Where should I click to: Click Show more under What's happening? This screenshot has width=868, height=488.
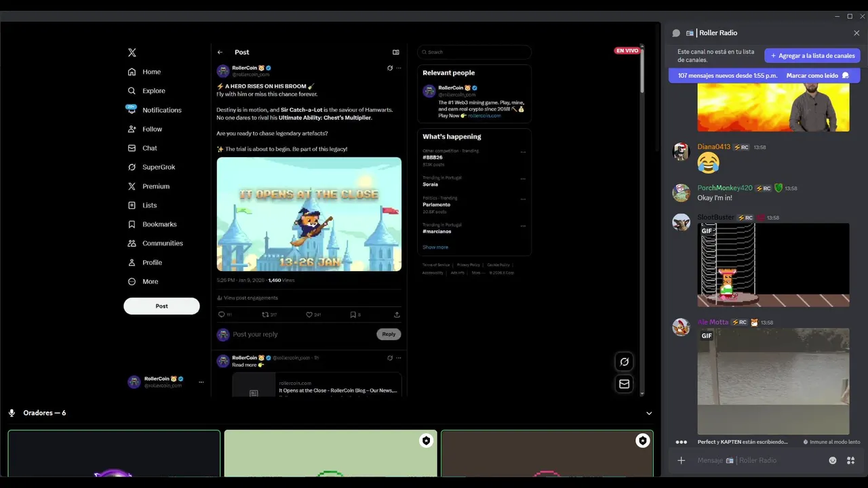[435, 247]
